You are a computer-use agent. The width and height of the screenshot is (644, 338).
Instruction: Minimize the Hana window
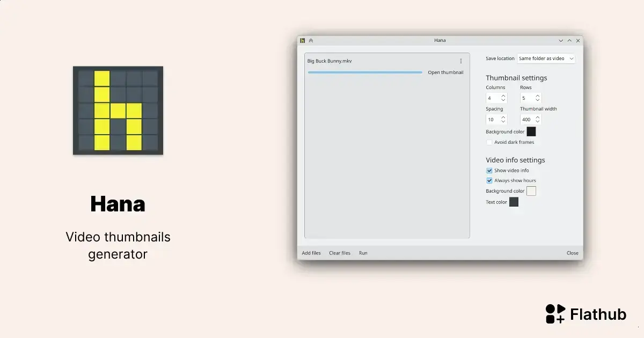(x=561, y=40)
